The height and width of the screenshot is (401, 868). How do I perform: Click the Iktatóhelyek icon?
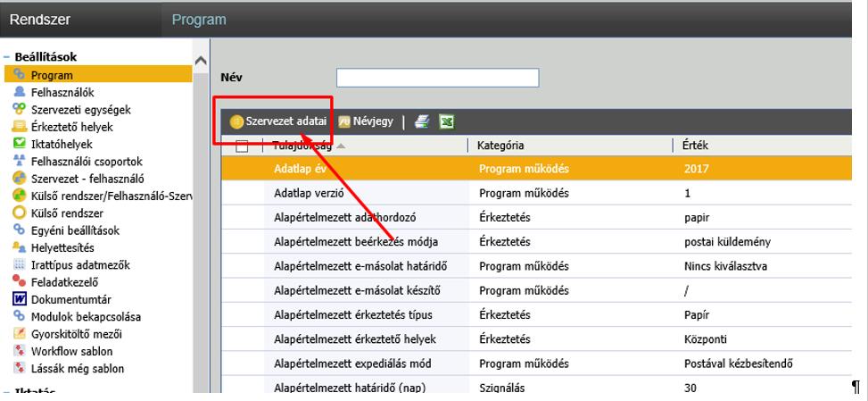pyautogui.click(x=20, y=144)
